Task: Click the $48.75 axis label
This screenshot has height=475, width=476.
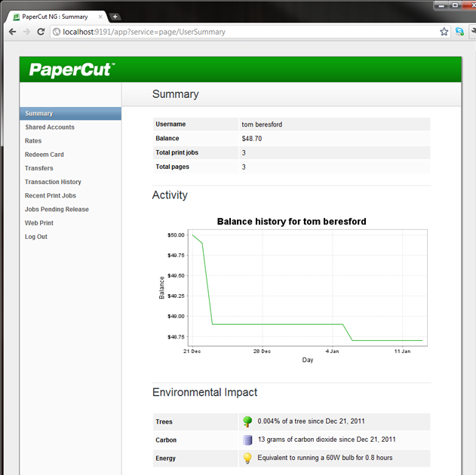Action: tap(176, 337)
